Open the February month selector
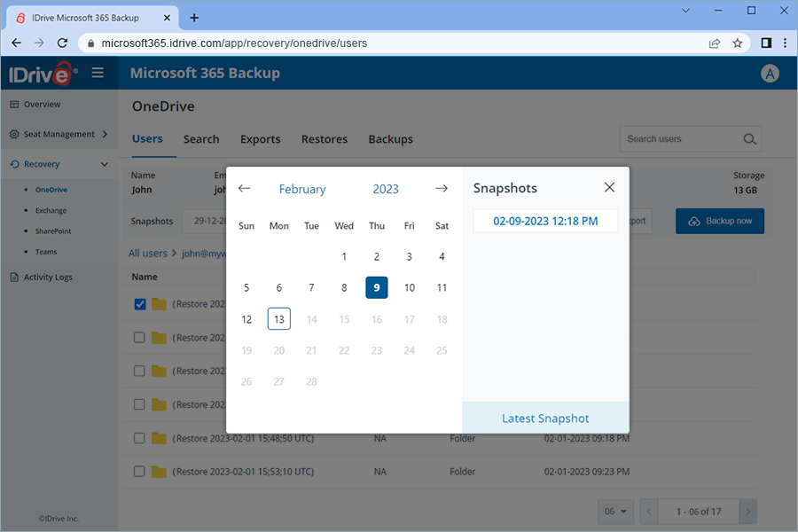This screenshot has height=532, width=798. click(x=302, y=189)
